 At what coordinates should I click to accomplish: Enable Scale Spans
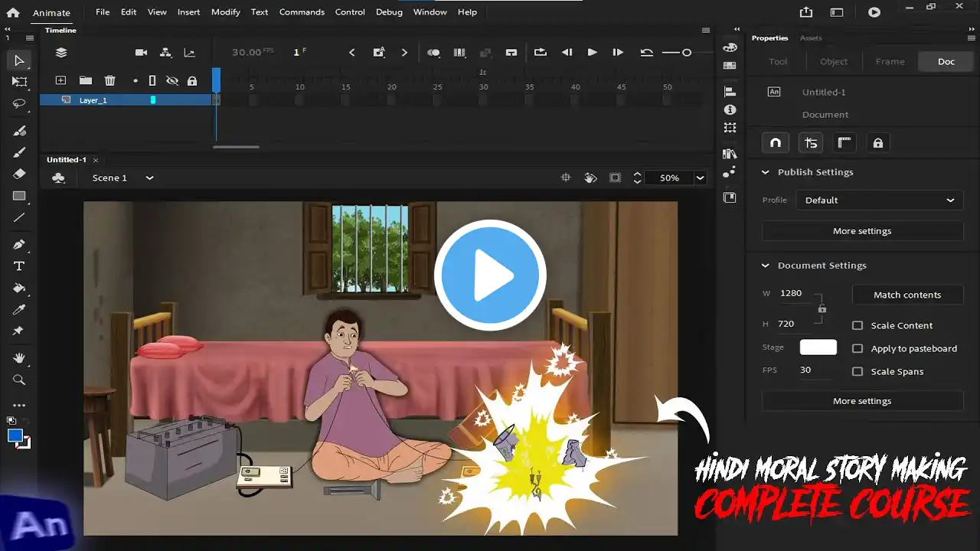[857, 371]
